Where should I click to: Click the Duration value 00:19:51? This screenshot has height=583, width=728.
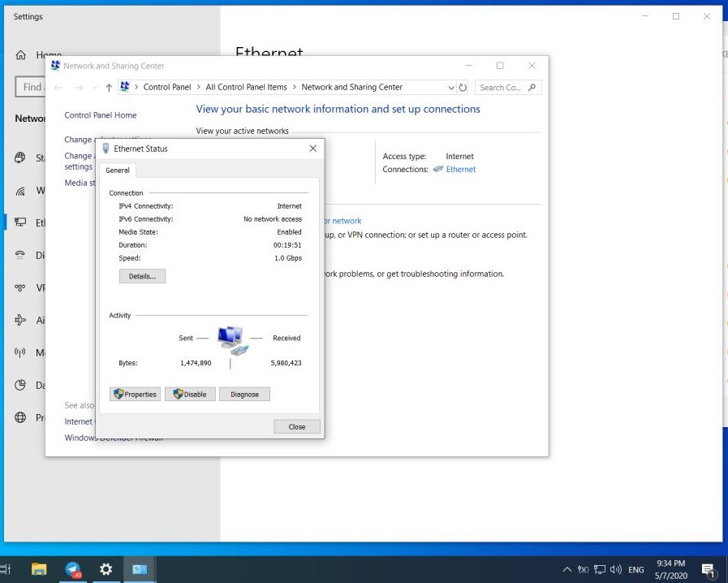pos(287,245)
